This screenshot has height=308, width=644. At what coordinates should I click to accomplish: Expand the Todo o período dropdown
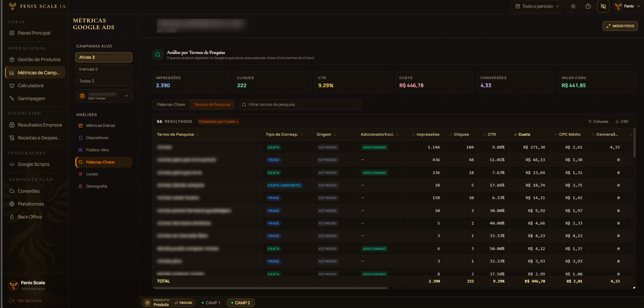(537, 6)
